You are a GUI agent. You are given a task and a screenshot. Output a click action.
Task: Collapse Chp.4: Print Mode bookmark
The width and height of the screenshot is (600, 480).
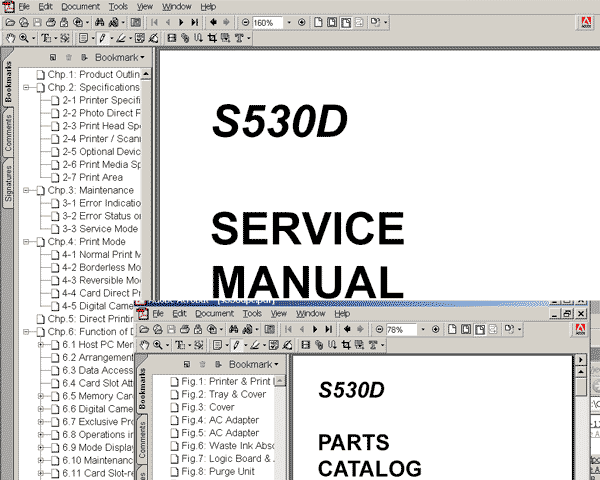point(26,242)
